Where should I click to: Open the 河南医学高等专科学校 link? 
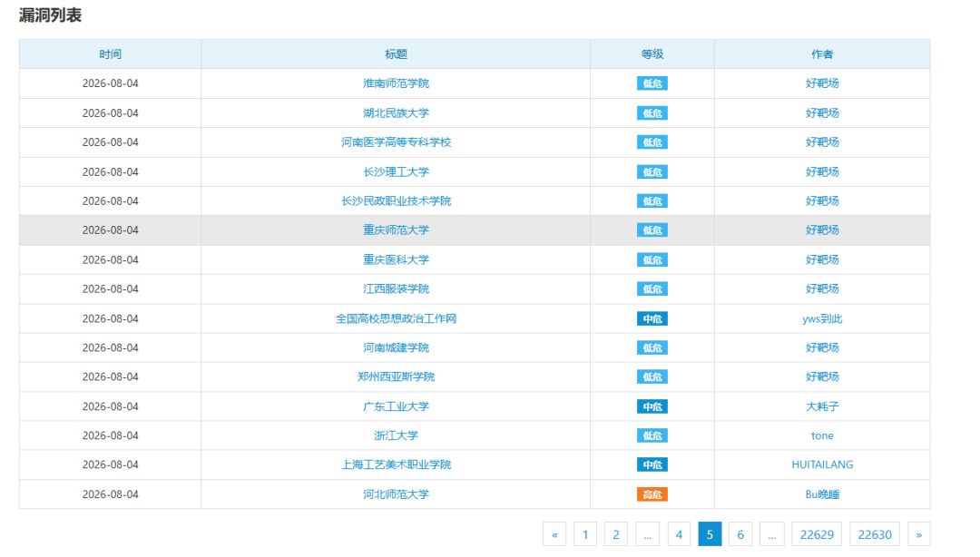tap(396, 142)
